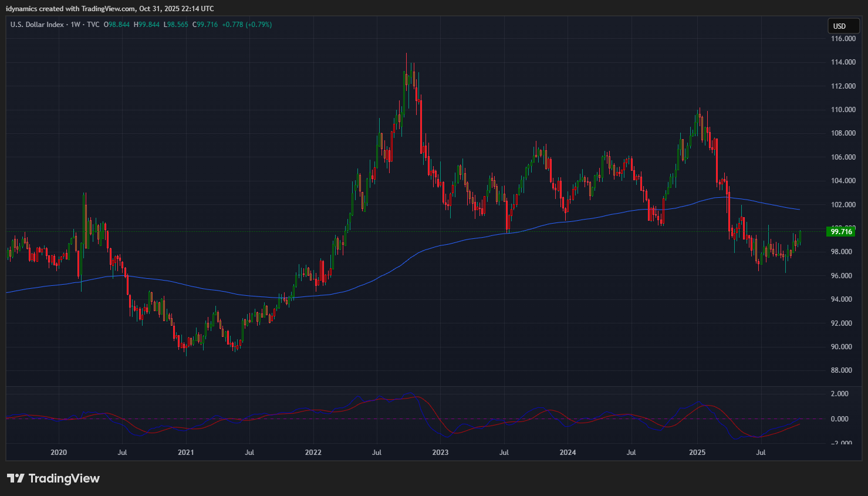
Task: Click the TVC exchange label in legend
Action: coord(93,25)
